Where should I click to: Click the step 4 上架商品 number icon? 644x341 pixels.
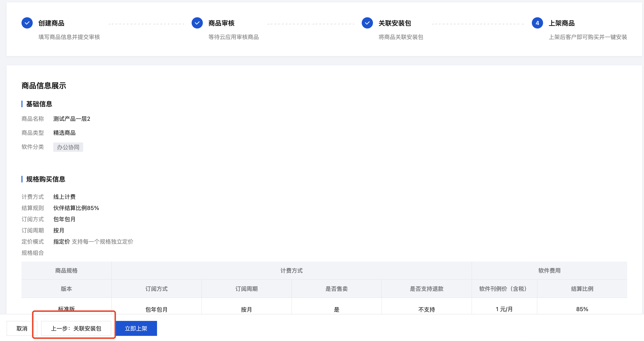(x=537, y=23)
